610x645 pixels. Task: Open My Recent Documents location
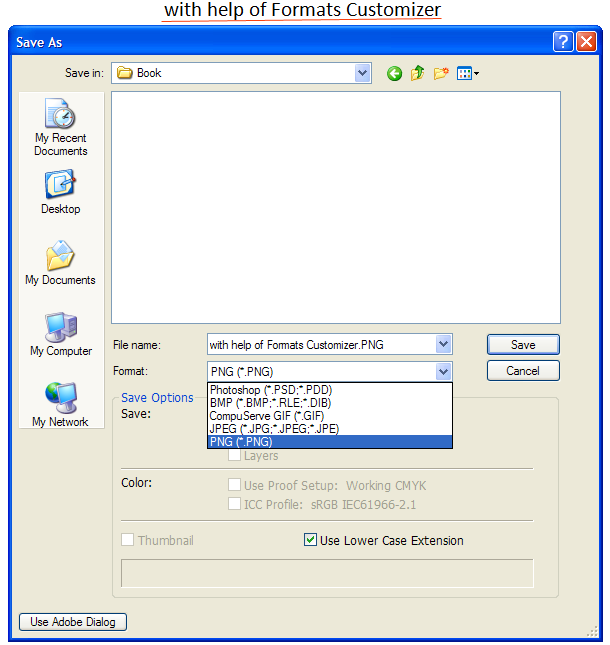60,127
